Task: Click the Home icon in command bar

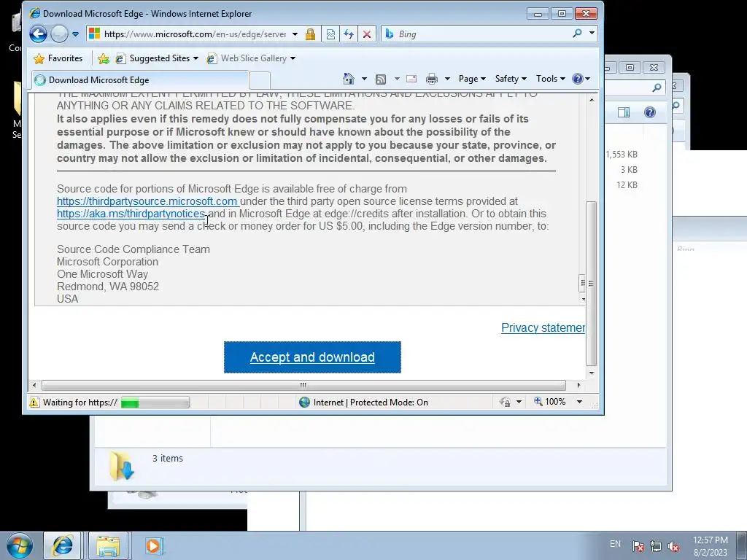Action: click(349, 79)
